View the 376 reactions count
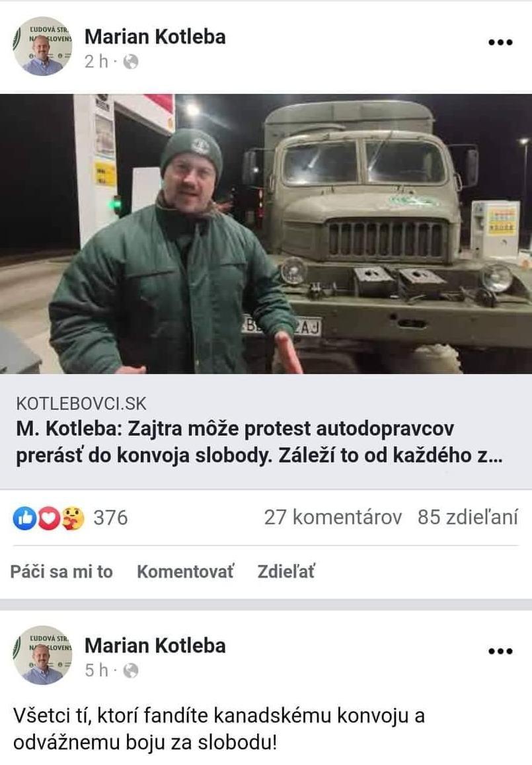 110,518
